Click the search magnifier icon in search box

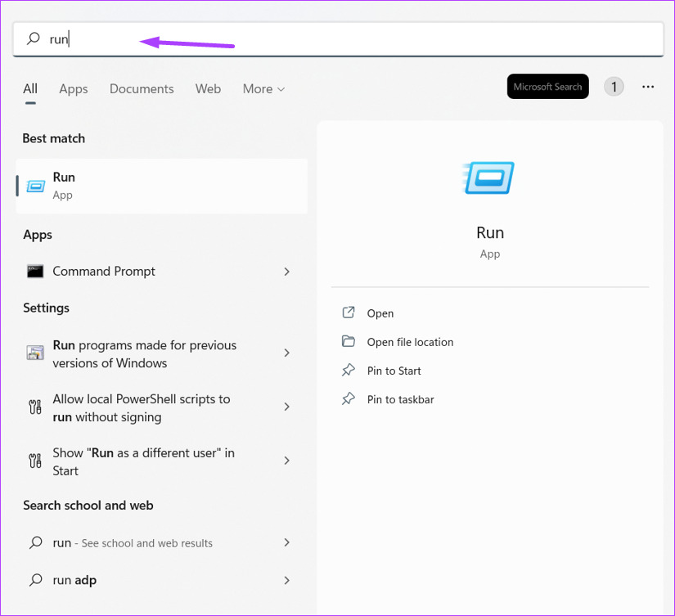click(34, 38)
